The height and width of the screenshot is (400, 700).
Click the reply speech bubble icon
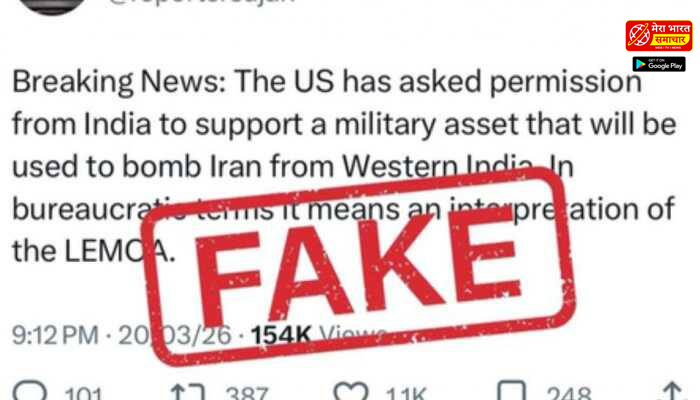(x=29, y=391)
